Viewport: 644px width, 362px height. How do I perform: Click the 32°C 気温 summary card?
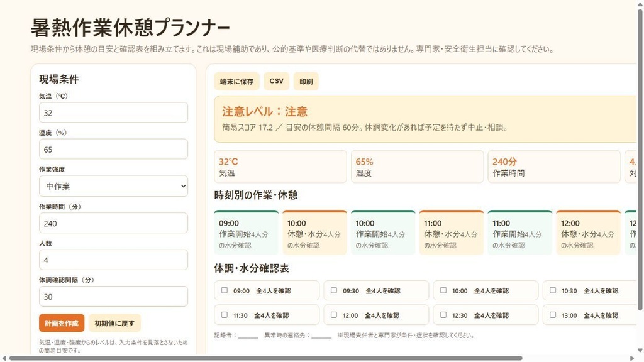(280, 167)
